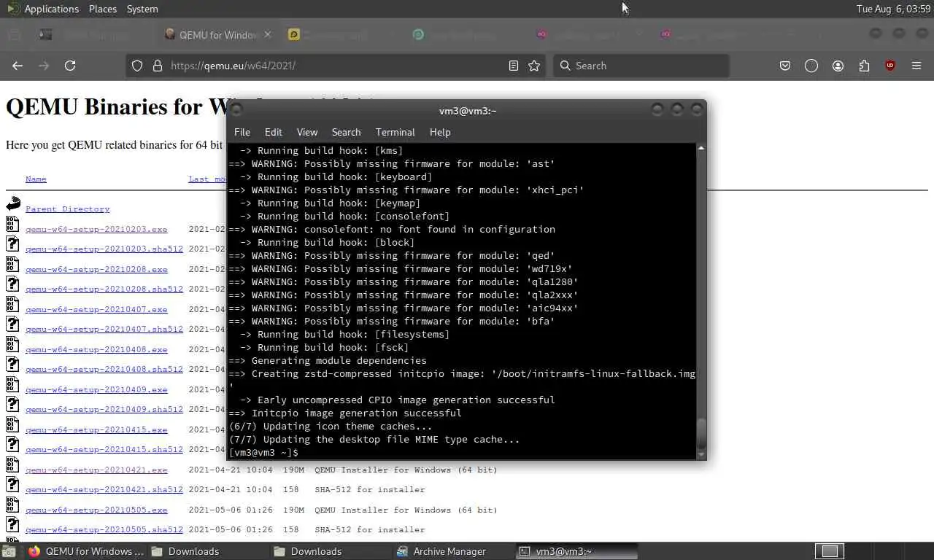Open qemu-w64-setup-20210407.sha512 link
This screenshot has height=560, width=934.
104,329
